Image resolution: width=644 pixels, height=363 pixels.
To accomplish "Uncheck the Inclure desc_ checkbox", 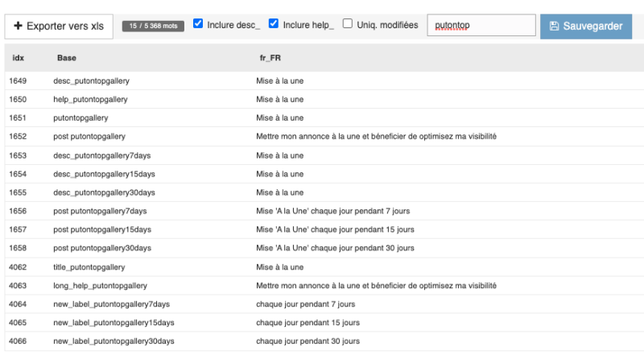I will 198,24.
